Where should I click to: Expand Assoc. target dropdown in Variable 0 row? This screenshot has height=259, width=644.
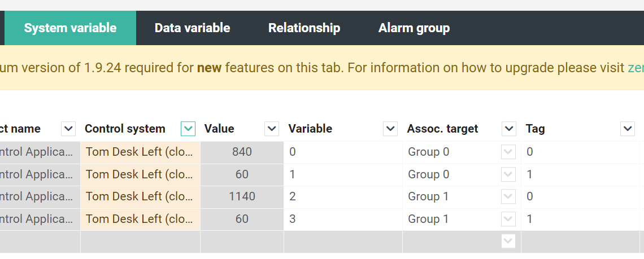tap(508, 152)
